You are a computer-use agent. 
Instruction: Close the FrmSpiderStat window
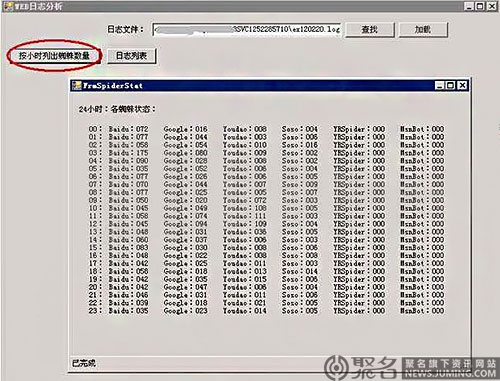click(462, 86)
